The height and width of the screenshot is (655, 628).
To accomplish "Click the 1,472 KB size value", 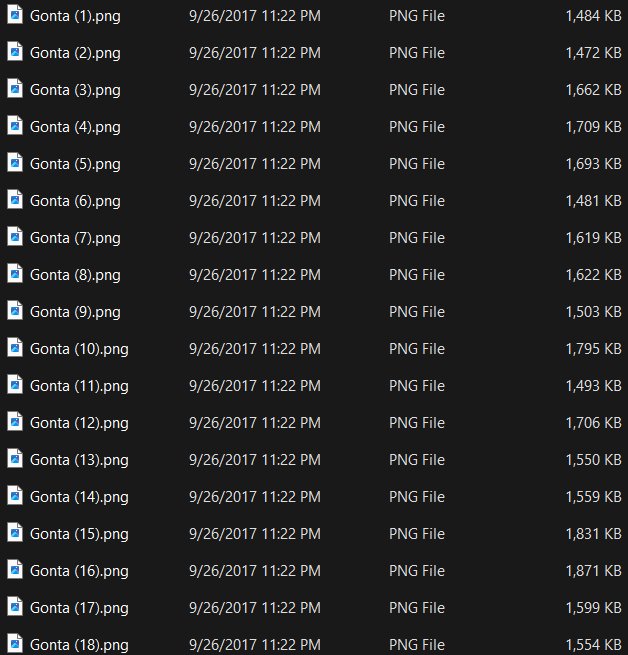I will coord(593,53).
